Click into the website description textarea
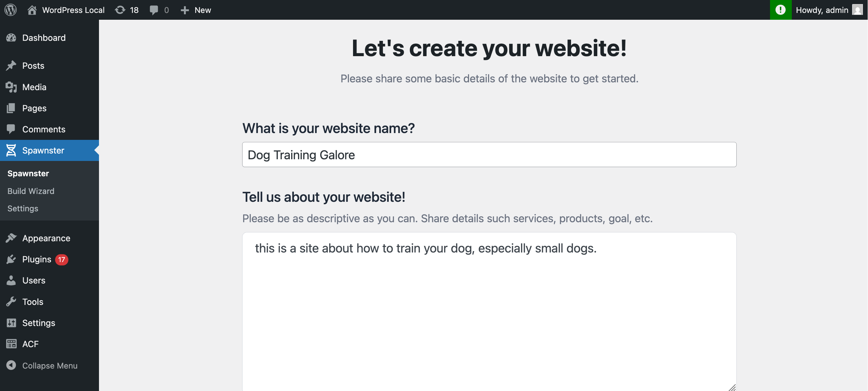Image resolution: width=868 pixels, height=391 pixels. click(x=489, y=311)
